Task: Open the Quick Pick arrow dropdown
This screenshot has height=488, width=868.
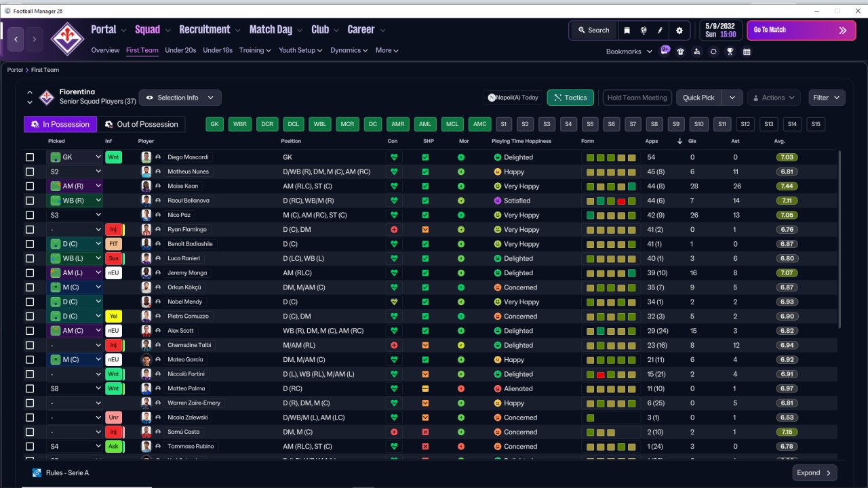Action: click(x=732, y=98)
